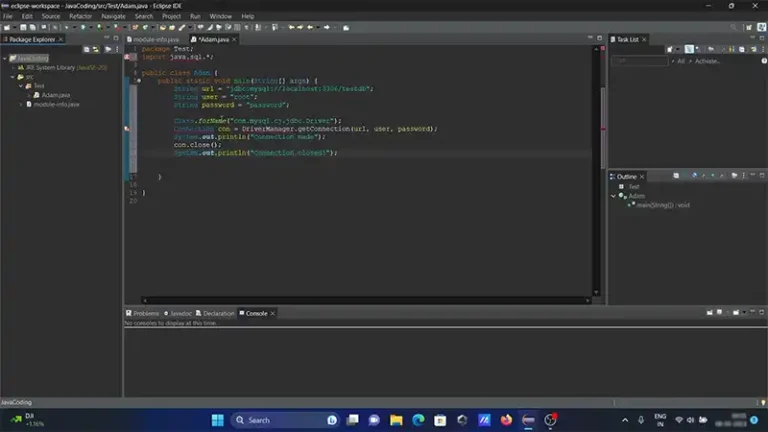Click the Save icon in the main toolbar
This screenshot has width=768, height=432.
[x=23, y=27]
